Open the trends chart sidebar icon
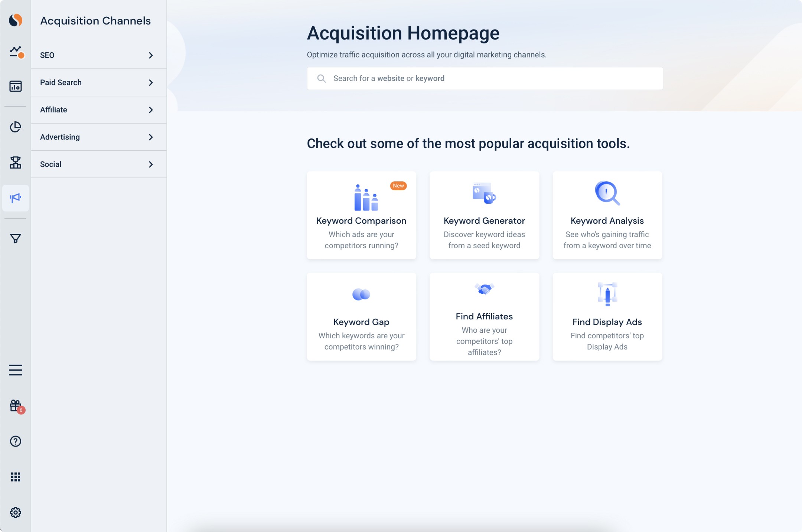802x532 pixels. coord(16,52)
